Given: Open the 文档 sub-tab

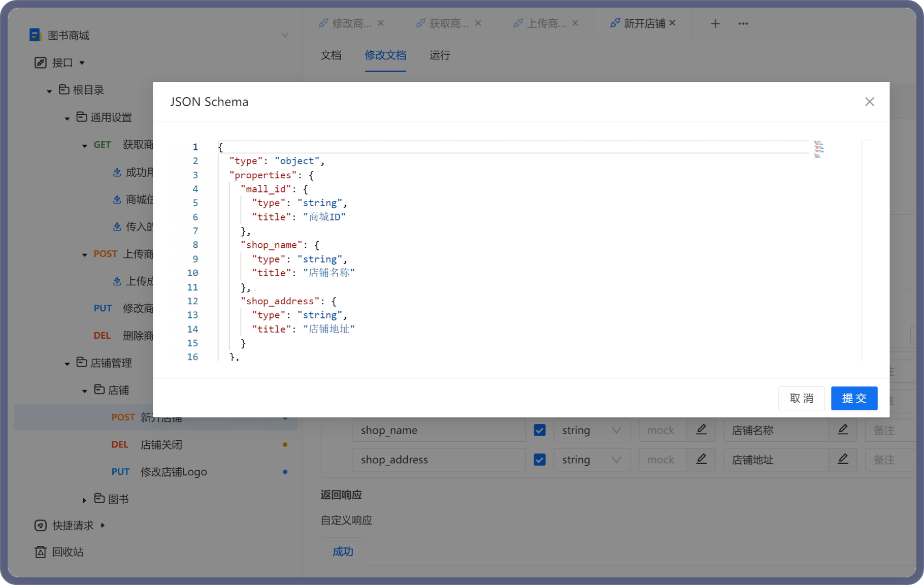Looking at the screenshot, I should (331, 55).
